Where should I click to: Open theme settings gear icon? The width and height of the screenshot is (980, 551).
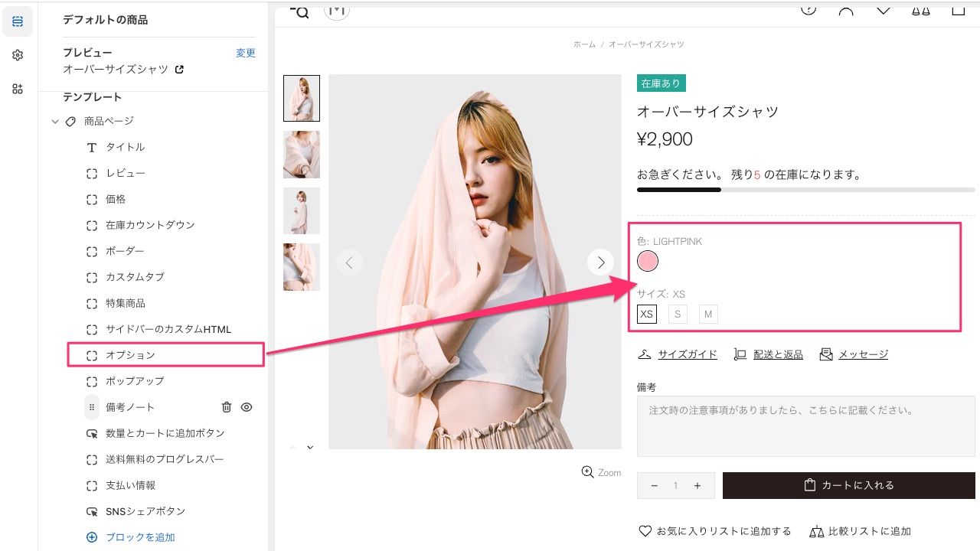[18, 55]
